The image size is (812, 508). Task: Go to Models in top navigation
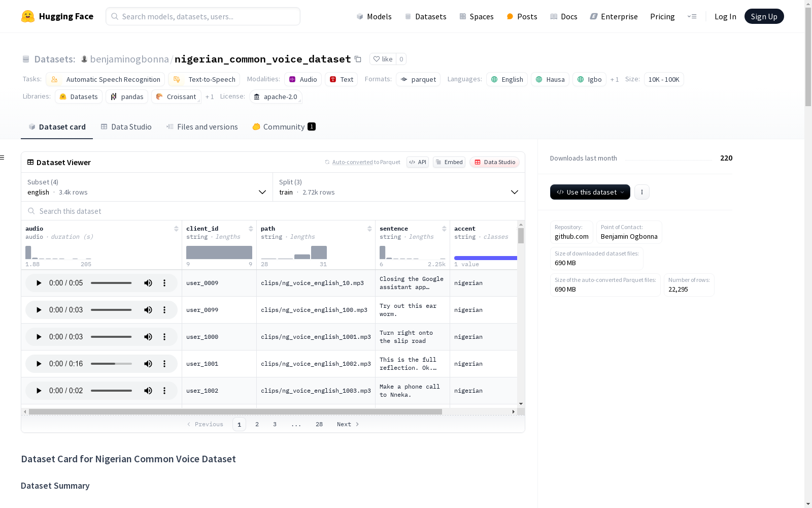tap(374, 16)
